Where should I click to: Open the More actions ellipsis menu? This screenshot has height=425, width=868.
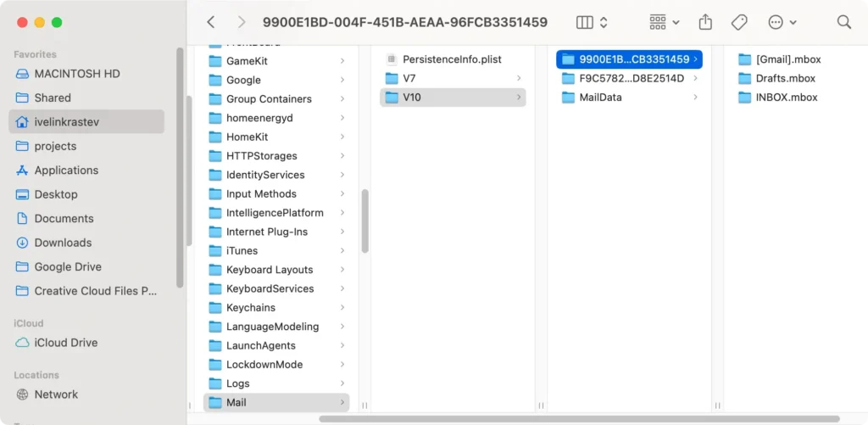point(782,22)
